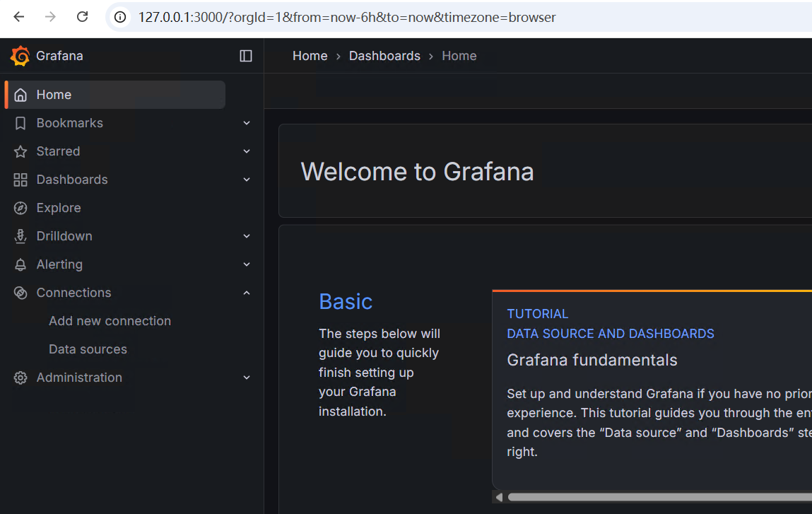Expand the Dashboards section chevron

pos(247,180)
